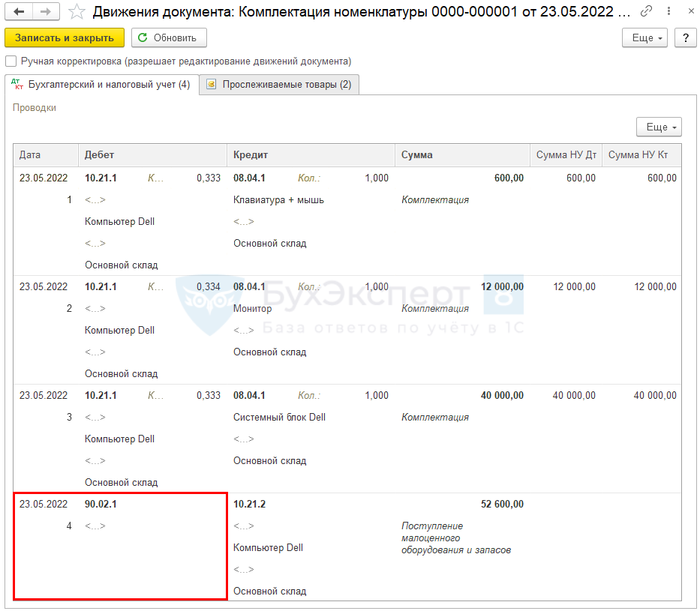Go back with the left arrow button

coord(19,11)
